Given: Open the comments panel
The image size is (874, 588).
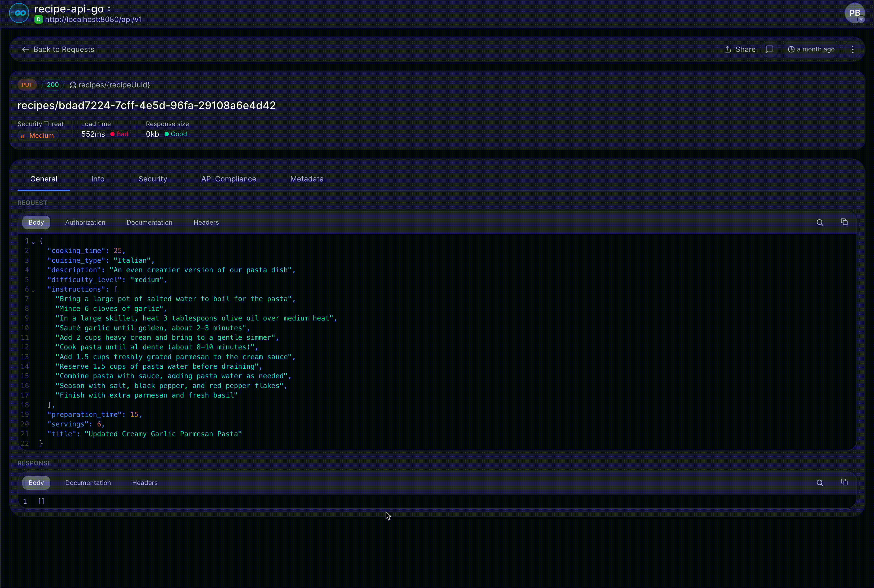Looking at the screenshot, I should [x=770, y=49].
